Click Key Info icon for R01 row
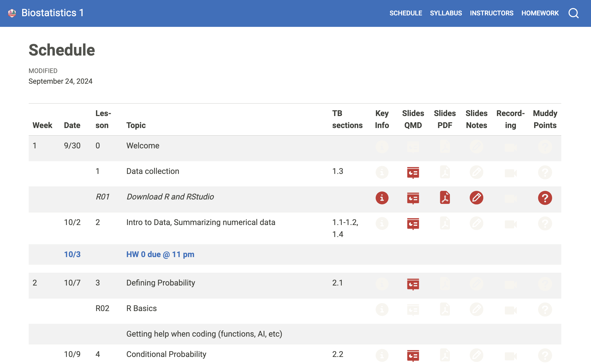 [382, 198]
